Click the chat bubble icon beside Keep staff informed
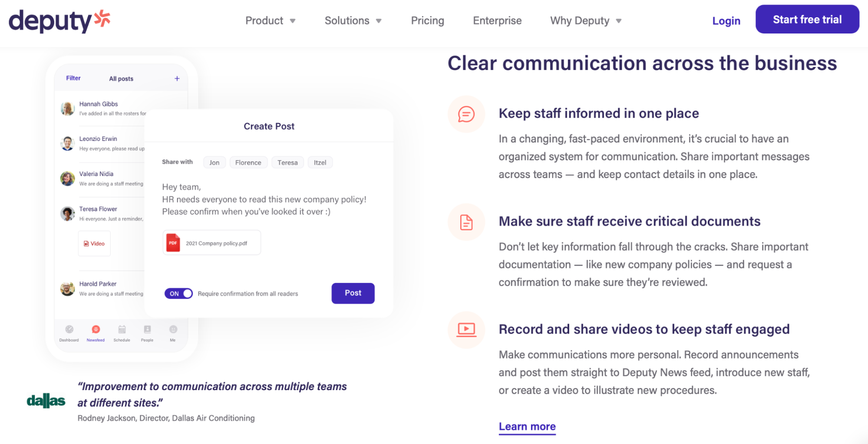 coord(466,114)
